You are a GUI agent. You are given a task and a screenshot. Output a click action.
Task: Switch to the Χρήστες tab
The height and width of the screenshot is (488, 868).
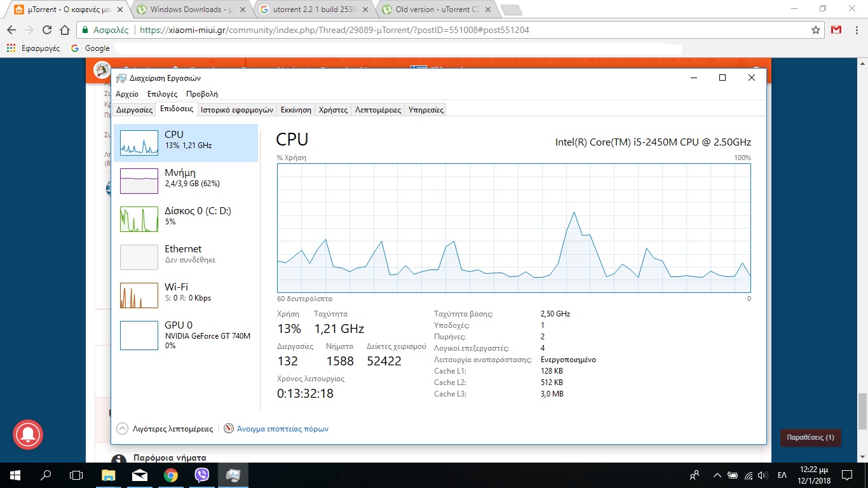click(334, 110)
